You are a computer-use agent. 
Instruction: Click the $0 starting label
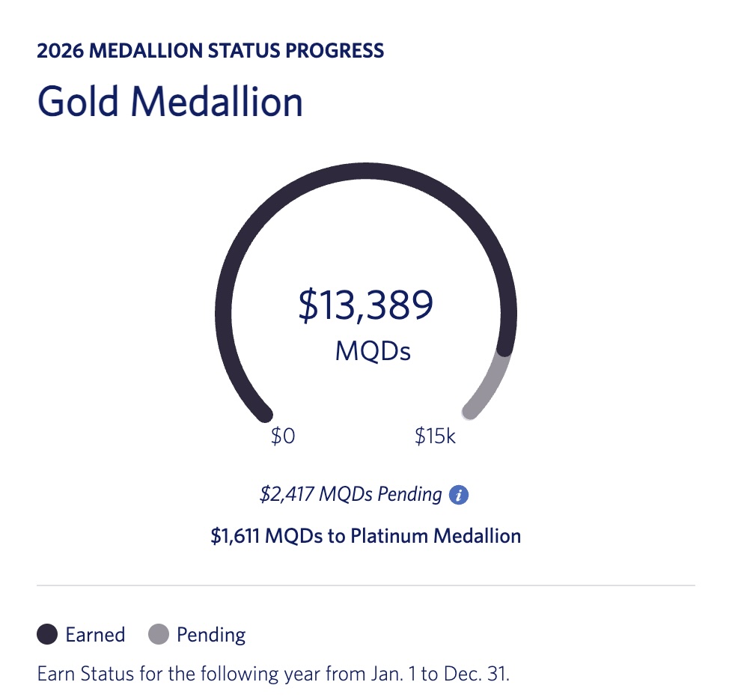point(283,436)
